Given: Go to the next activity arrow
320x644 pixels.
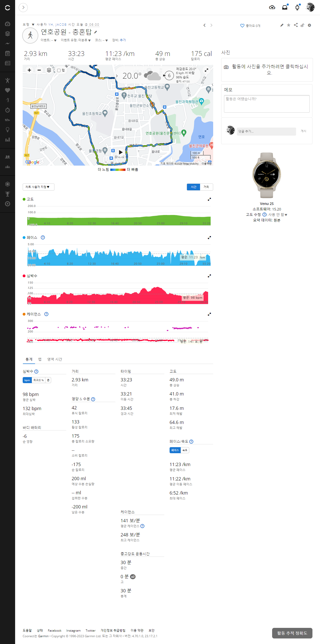Looking at the screenshot, I should tap(211, 25).
